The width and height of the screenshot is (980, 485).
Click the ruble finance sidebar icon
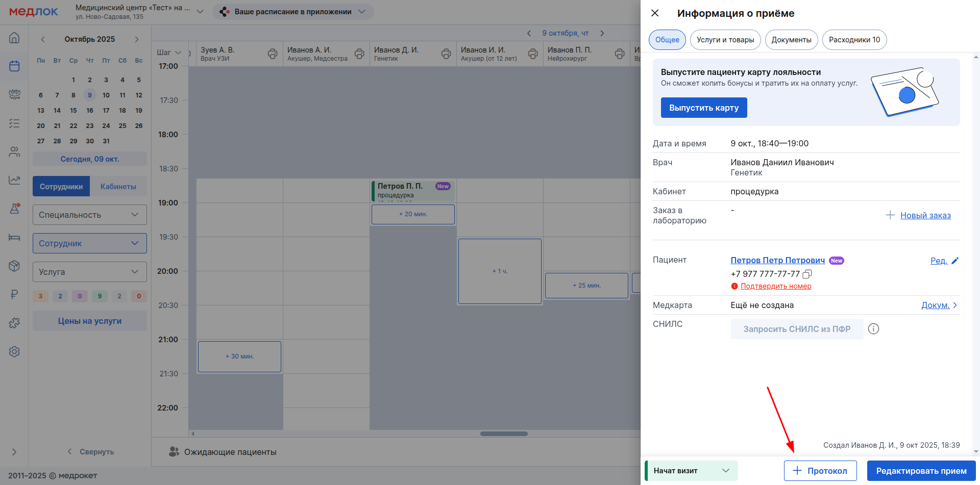(x=14, y=294)
